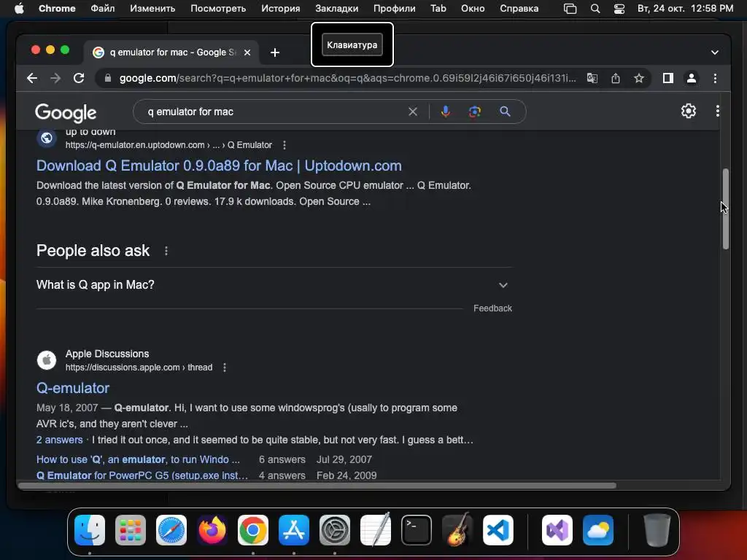Image resolution: width=747 pixels, height=560 pixels.
Task: Open Google quick settings gear
Action: (x=689, y=111)
